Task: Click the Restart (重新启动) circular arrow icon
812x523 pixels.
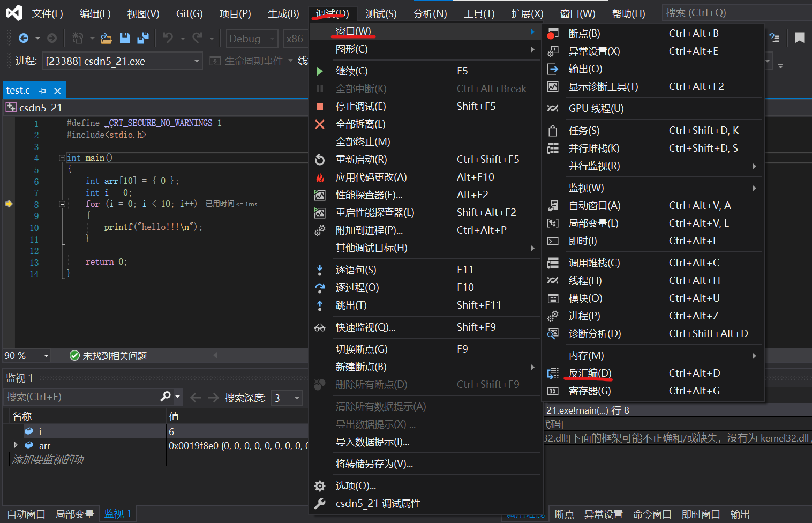Action: tap(319, 160)
